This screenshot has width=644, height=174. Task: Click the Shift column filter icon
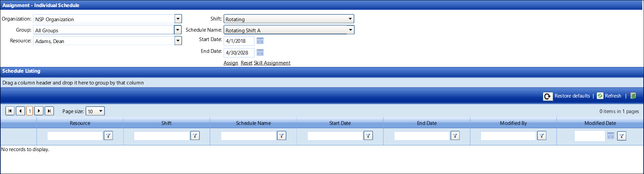195,136
